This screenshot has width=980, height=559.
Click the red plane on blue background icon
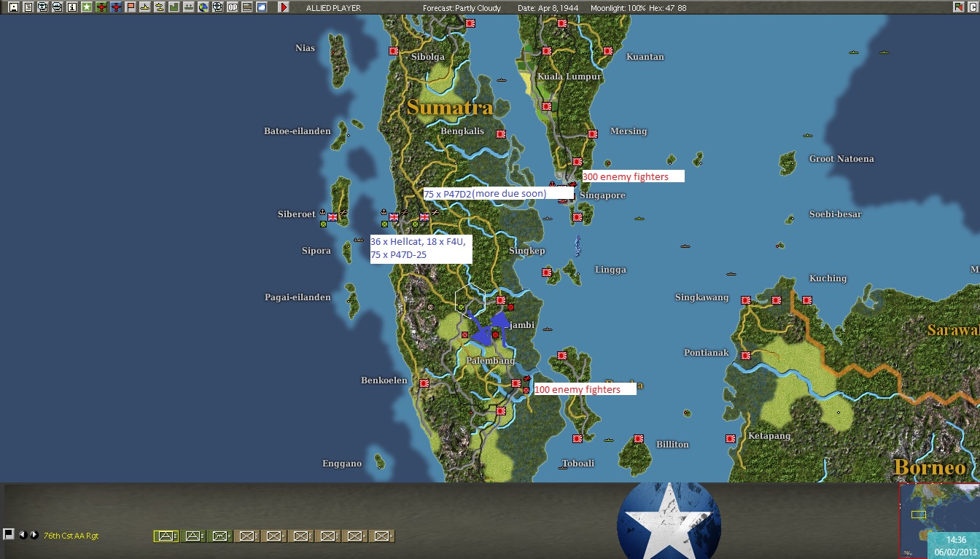(116, 7)
